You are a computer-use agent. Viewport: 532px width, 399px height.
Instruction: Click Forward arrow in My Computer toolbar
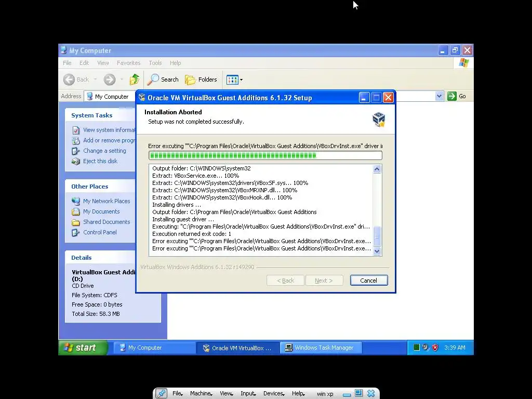click(109, 79)
